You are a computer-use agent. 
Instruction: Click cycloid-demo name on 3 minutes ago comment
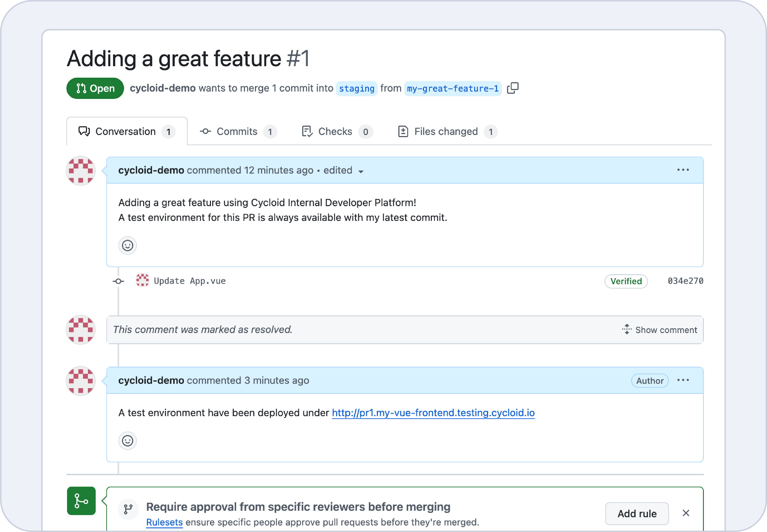coord(151,381)
